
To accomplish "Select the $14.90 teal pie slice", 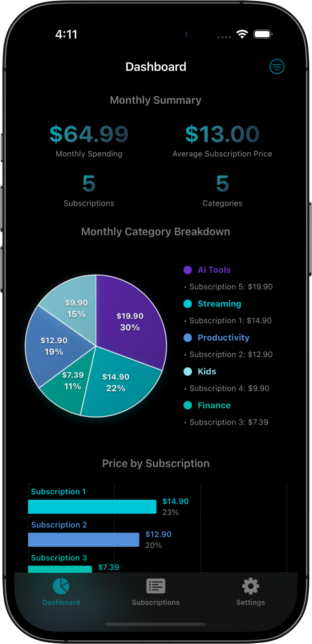I will pos(117,385).
